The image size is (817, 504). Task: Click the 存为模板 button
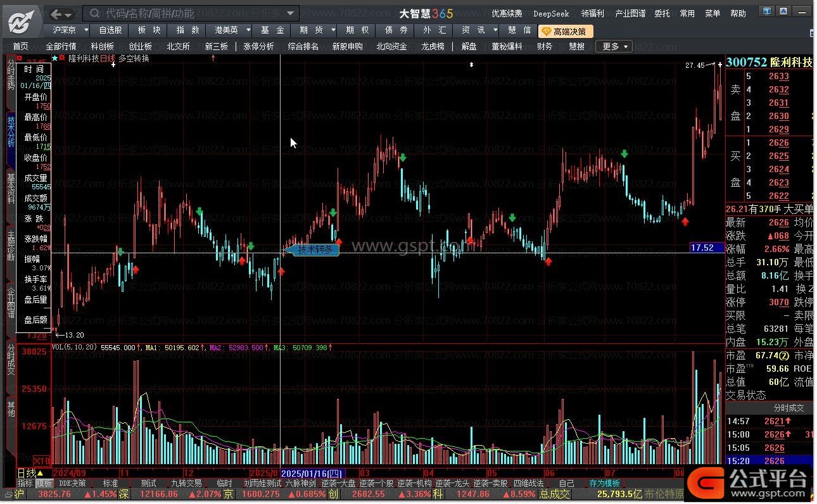point(605,483)
